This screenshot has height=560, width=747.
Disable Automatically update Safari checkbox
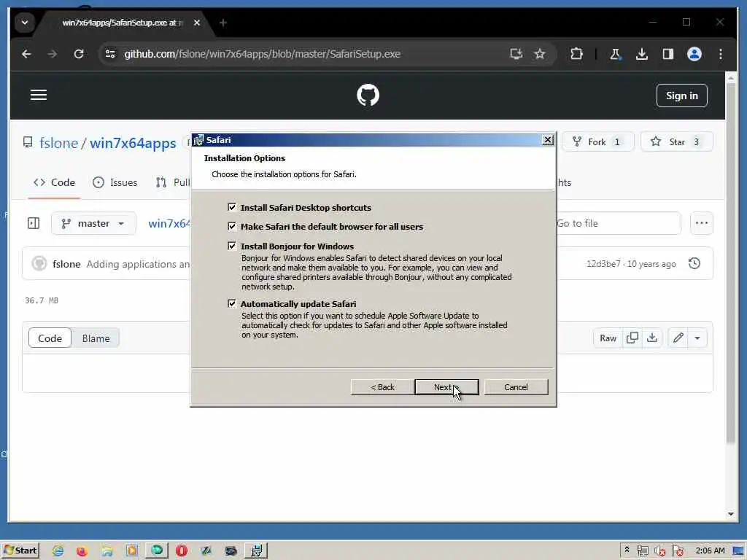[232, 303]
